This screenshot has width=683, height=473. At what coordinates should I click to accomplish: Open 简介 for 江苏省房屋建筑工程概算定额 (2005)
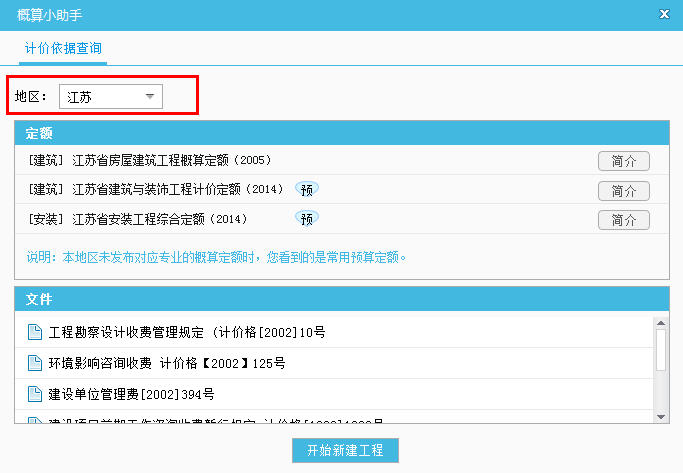623,161
